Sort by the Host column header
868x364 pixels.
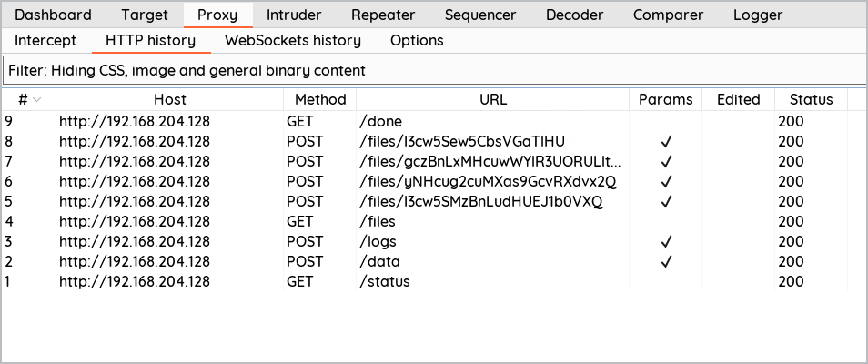click(170, 100)
